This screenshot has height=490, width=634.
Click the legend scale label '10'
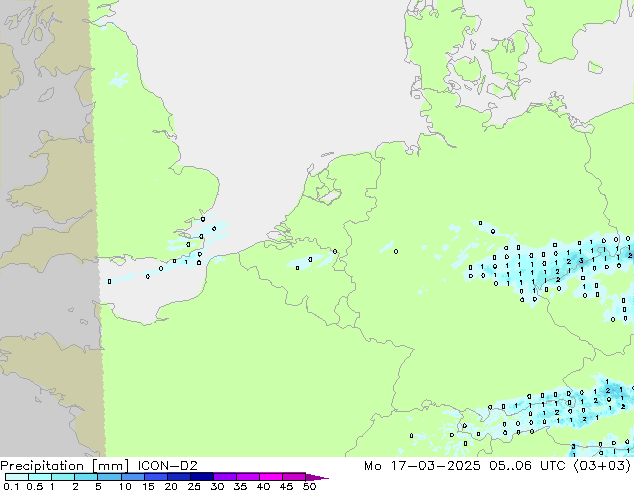[x=125, y=486]
